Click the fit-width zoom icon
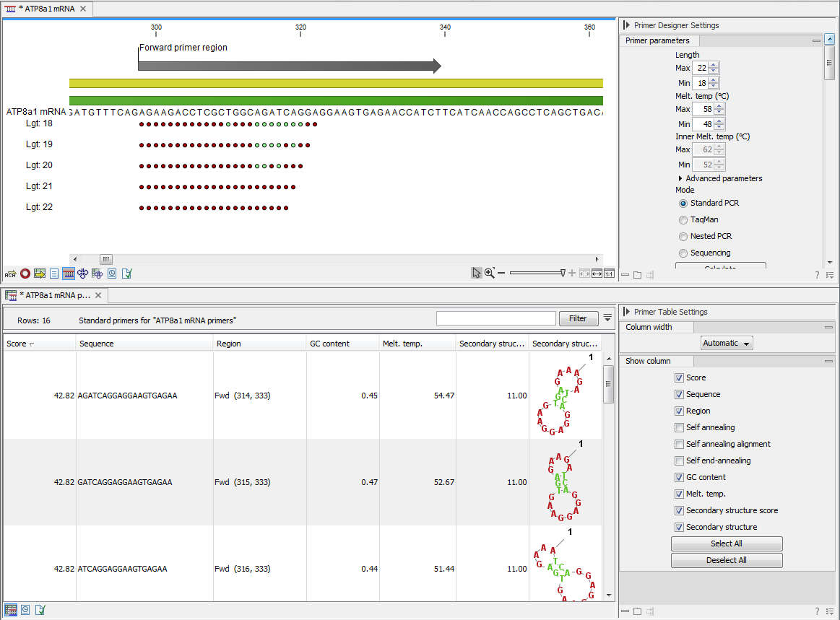Screen dimensions: 840x620 [x=597, y=274]
